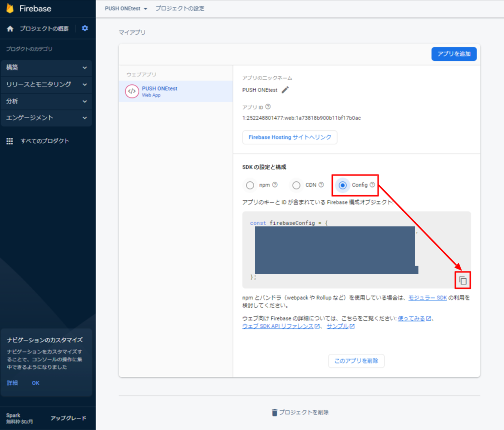The image size is (504, 430).
Task: Click このアプリを削除 button
Action: (356, 361)
